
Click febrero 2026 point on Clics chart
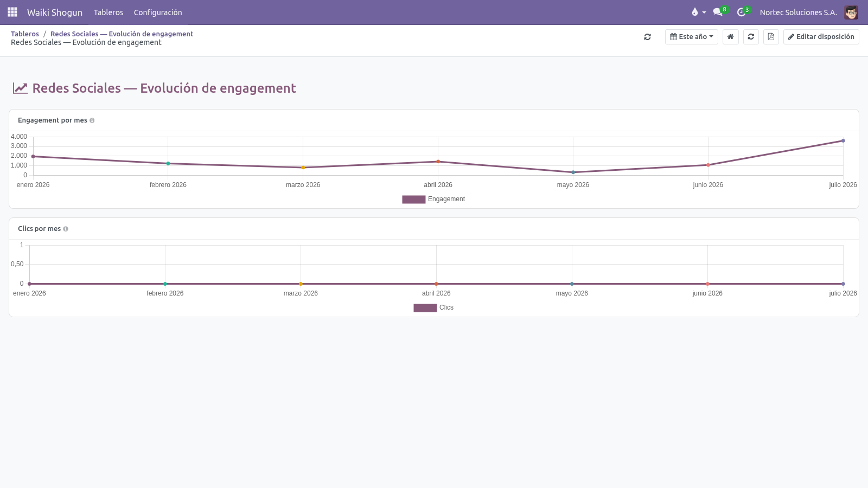(x=165, y=284)
